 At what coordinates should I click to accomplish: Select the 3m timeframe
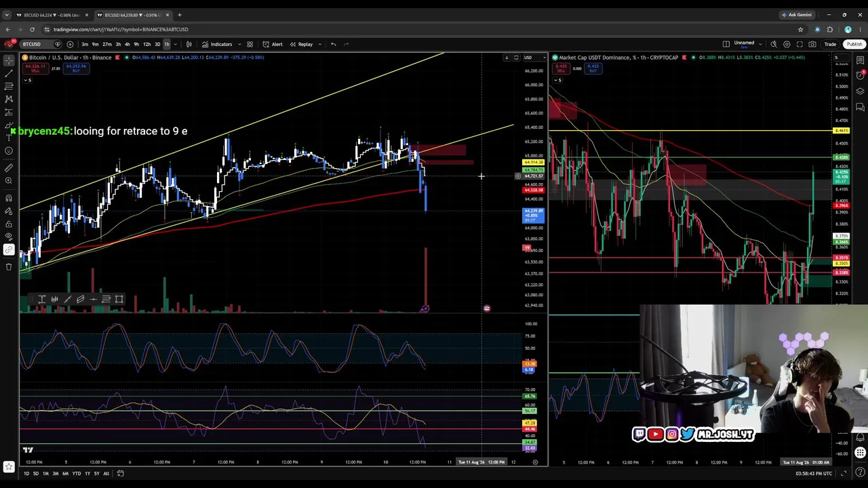point(84,44)
